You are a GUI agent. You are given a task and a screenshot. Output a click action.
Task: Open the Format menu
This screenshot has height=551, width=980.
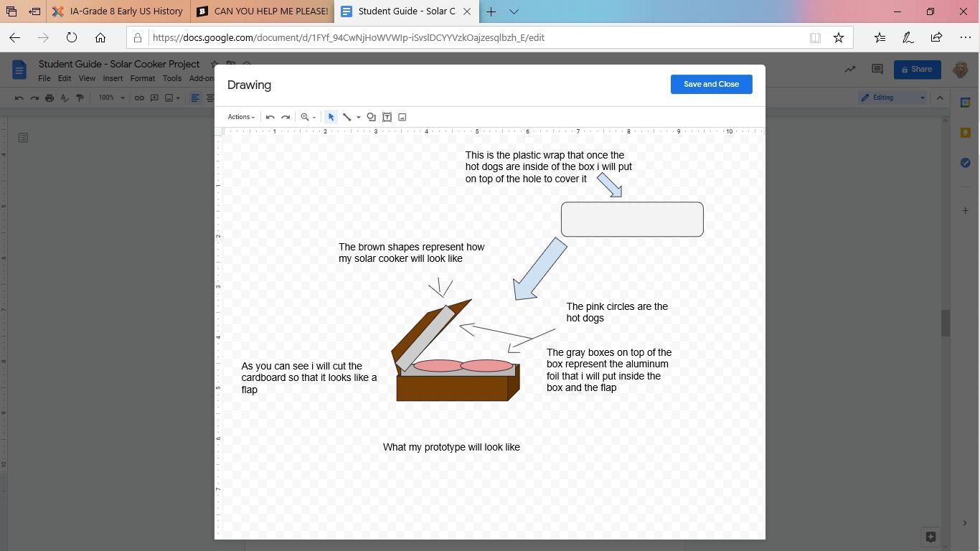(142, 78)
